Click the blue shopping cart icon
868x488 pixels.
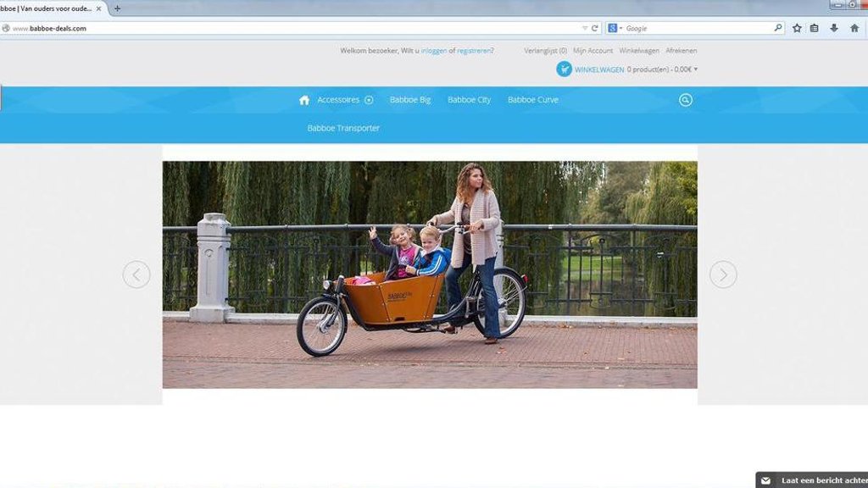(564, 69)
